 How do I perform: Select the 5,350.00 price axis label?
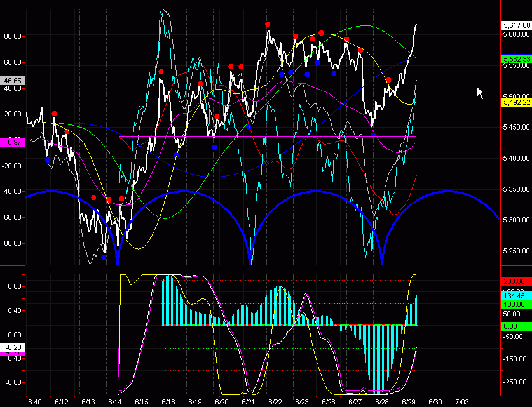click(x=517, y=189)
